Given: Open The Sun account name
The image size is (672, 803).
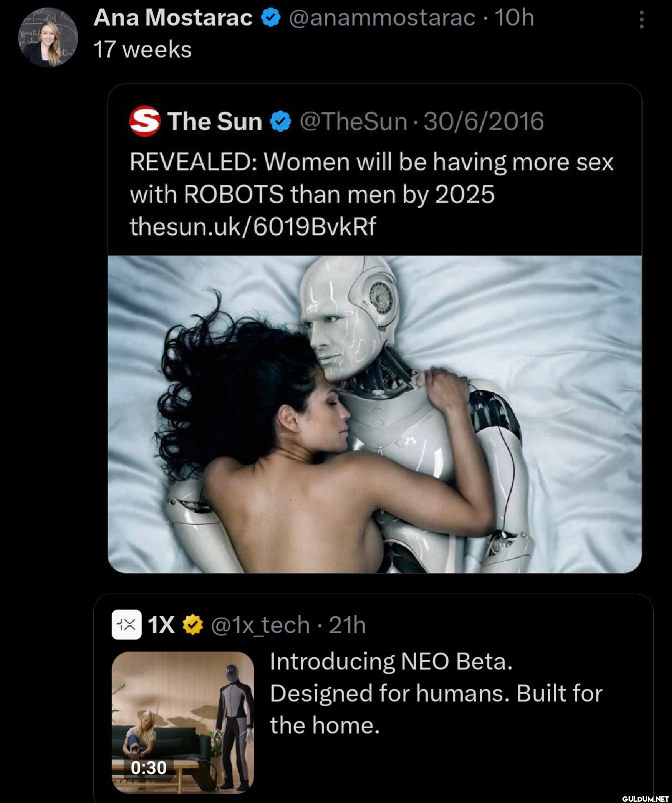Looking at the screenshot, I should [215, 121].
